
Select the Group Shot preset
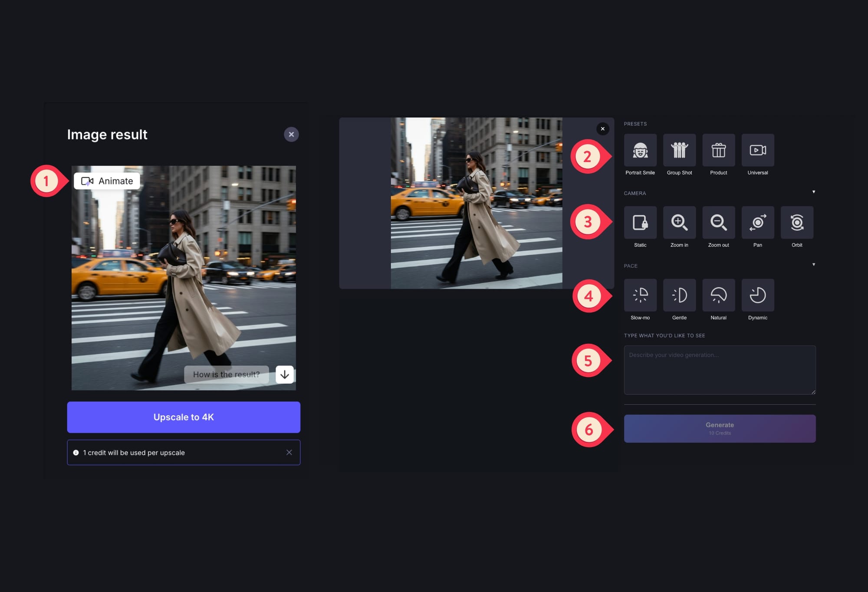(679, 150)
